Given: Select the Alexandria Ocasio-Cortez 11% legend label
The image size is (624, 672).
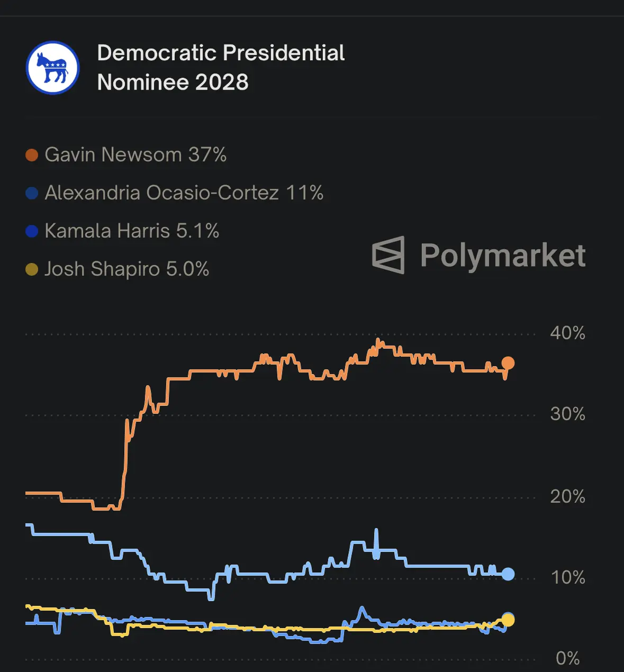Looking at the screenshot, I should tap(184, 193).
